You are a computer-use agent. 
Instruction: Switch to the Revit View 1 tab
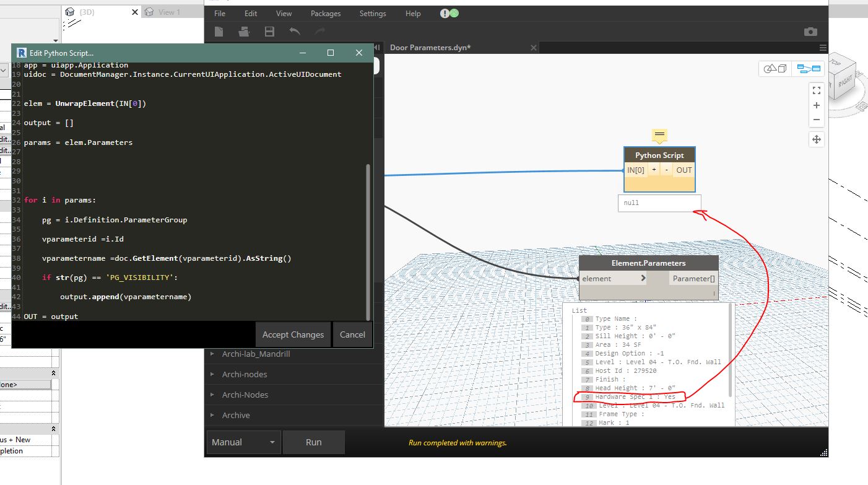pyautogui.click(x=169, y=12)
